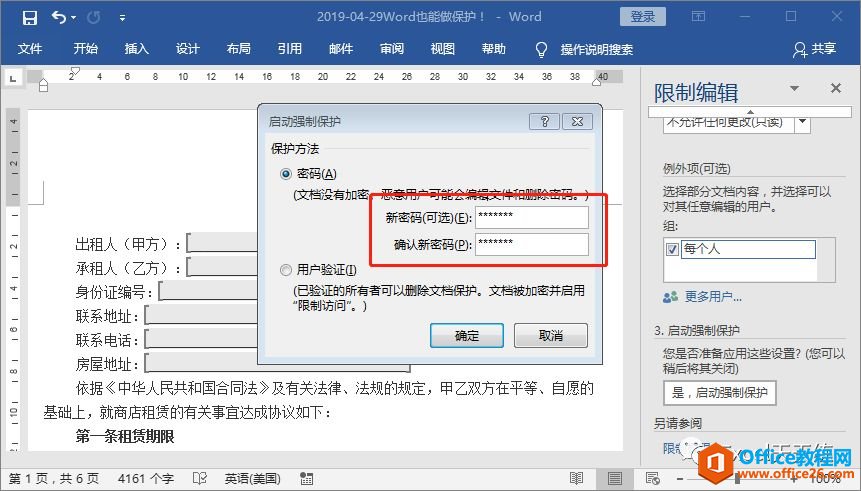The height and width of the screenshot is (491, 861).
Task: Click the 3. 启动强制保护 heading
Action: 697,331
